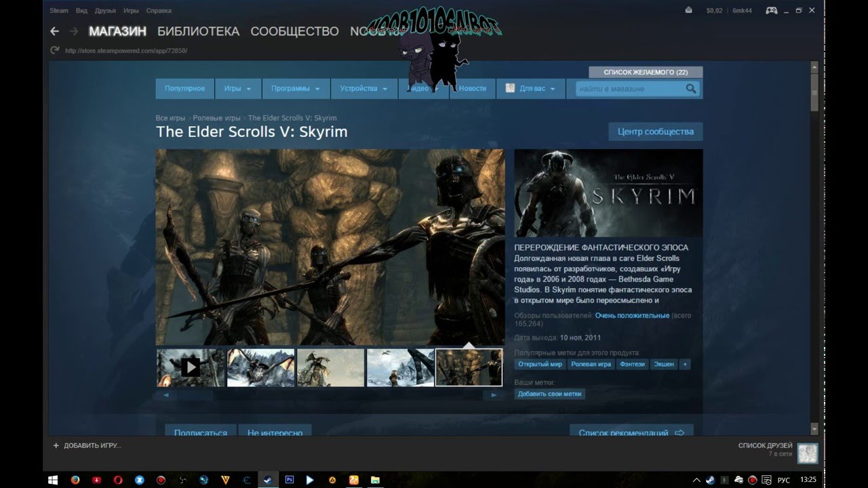
Task: Switch input language РУС
Action: click(783, 480)
